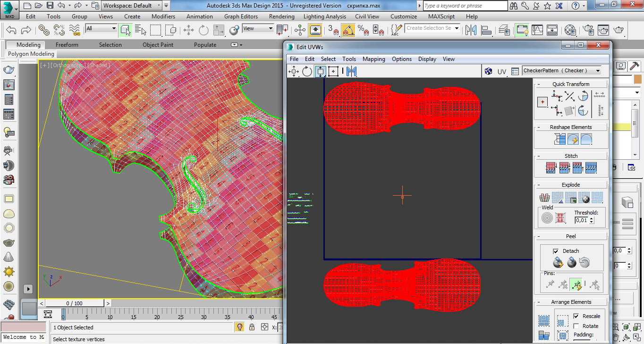Click the Relax Until Flat reshape icon
Screen dimensions: 644x344
(x=573, y=139)
